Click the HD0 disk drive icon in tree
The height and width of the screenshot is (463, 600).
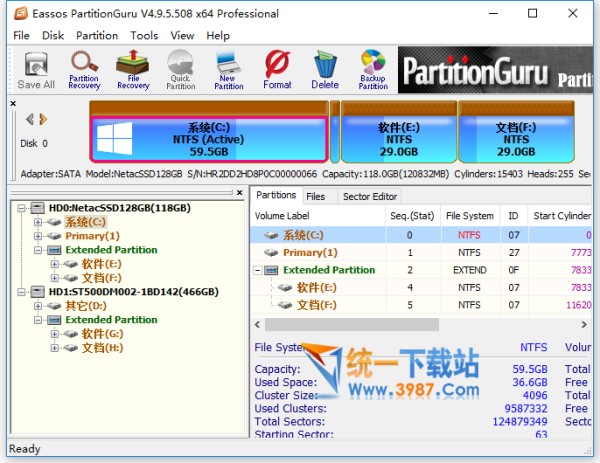point(38,208)
